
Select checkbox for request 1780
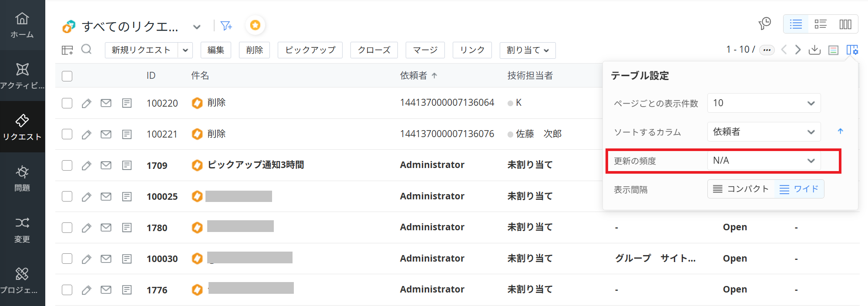[x=67, y=228]
